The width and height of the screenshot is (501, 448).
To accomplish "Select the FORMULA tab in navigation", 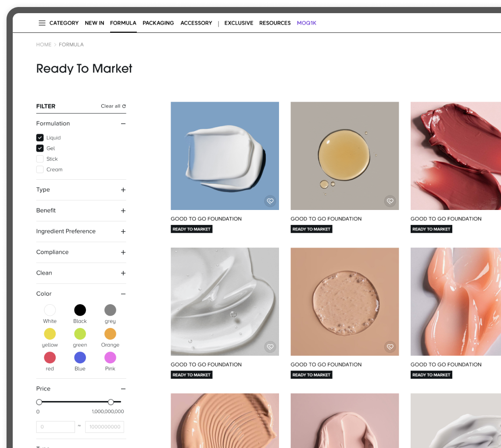I will coord(123,23).
